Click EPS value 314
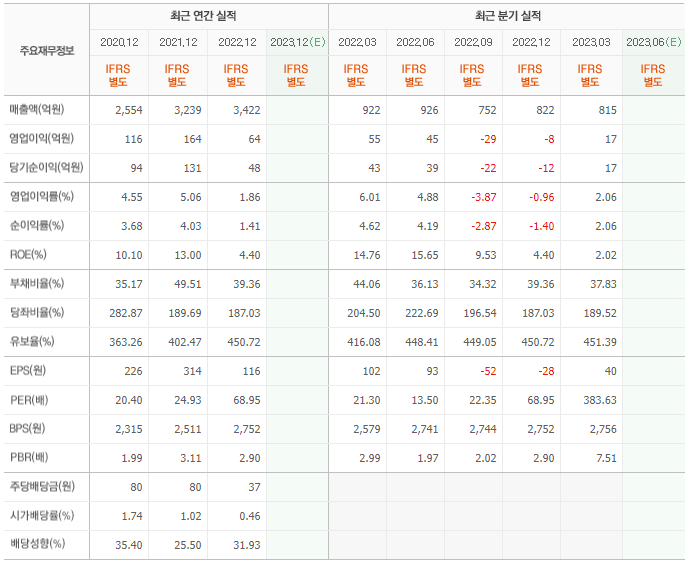 [193, 371]
